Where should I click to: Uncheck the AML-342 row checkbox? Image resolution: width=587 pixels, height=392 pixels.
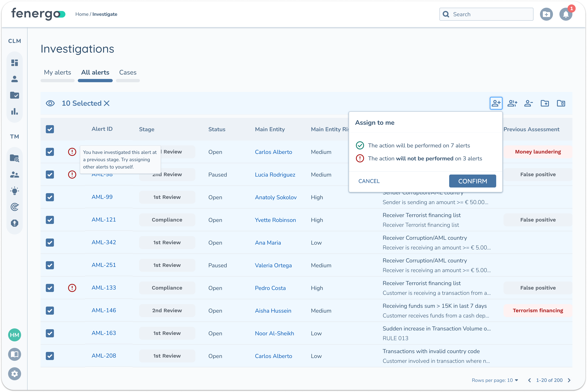pos(50,243)
